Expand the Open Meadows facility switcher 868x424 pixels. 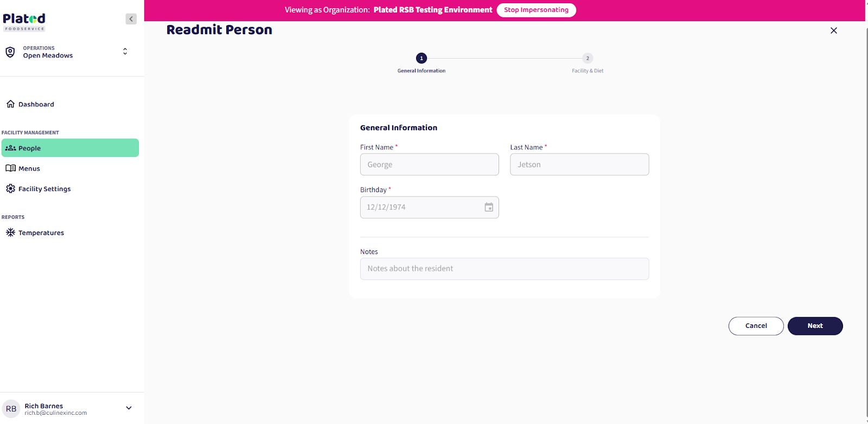(x=125, y=52)
